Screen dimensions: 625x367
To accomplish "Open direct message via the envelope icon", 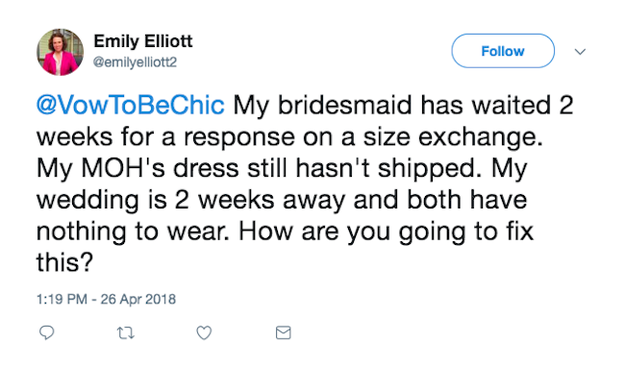I will pyautogui.click(x=283, y=332).
